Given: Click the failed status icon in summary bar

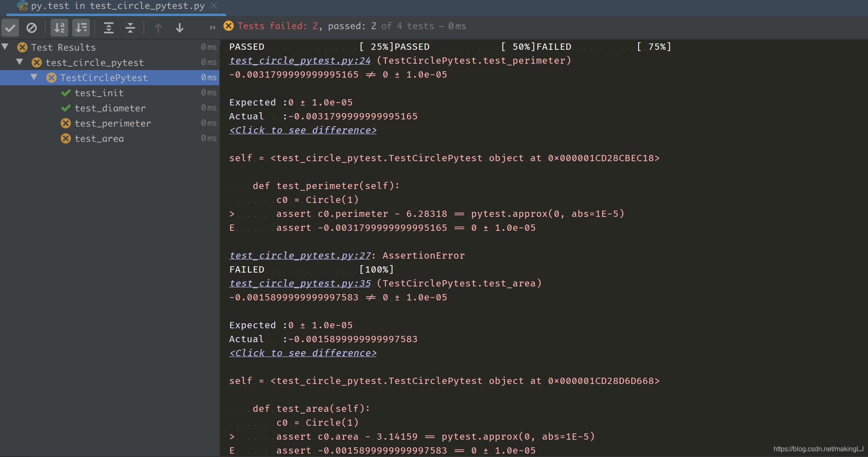Looking at the screenshot, I should pyautogui.click(x=229, y=26).
